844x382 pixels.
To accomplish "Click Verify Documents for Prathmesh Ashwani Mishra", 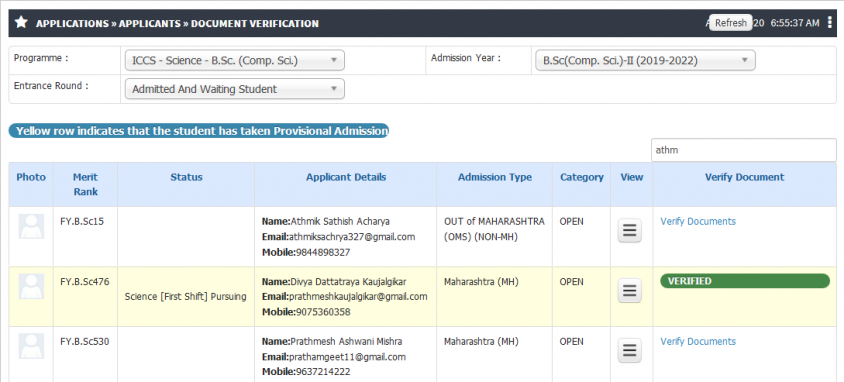I will [698, 341].
